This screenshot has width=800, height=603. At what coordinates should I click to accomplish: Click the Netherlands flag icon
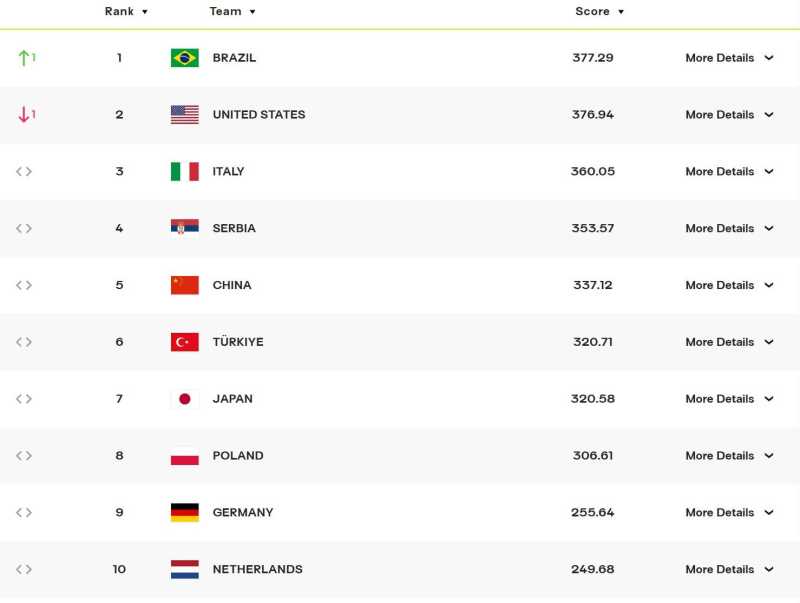pos(184,570)
